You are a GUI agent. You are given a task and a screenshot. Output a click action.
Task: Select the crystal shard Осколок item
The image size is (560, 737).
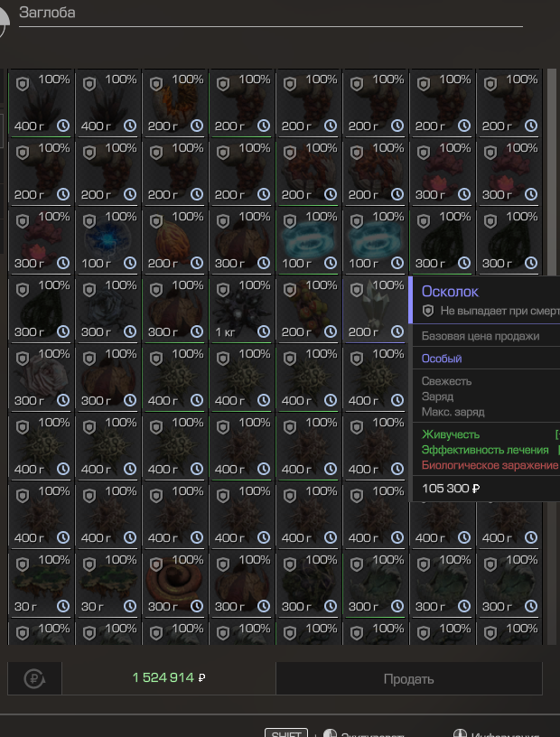(x=376, y=309)
